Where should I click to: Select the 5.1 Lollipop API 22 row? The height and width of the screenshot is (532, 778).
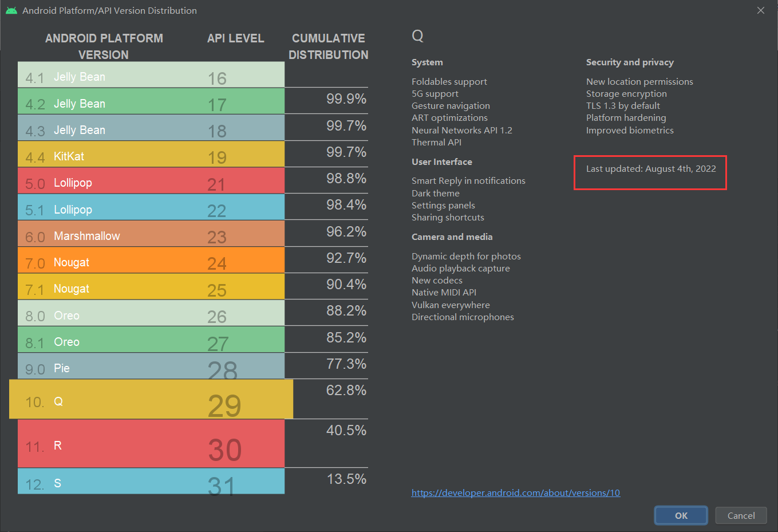point(151,207)
